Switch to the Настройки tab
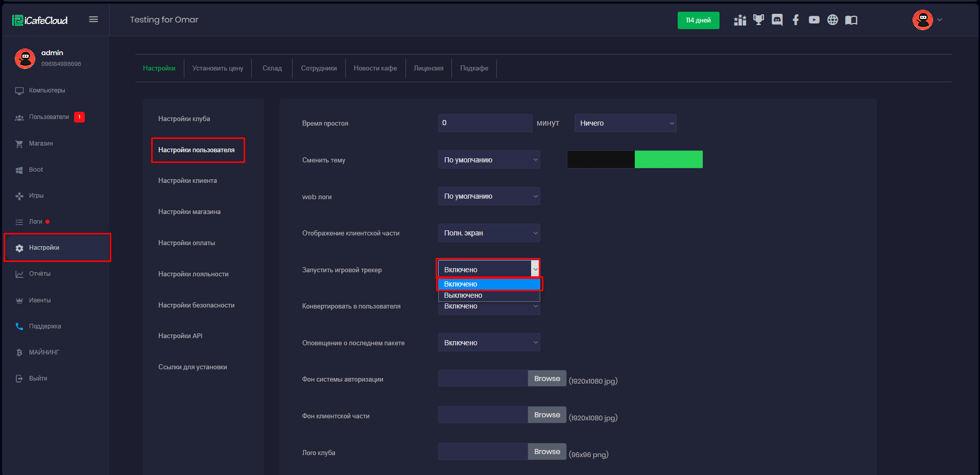Screen dimensions: 980x475 [x=159, y=68]
